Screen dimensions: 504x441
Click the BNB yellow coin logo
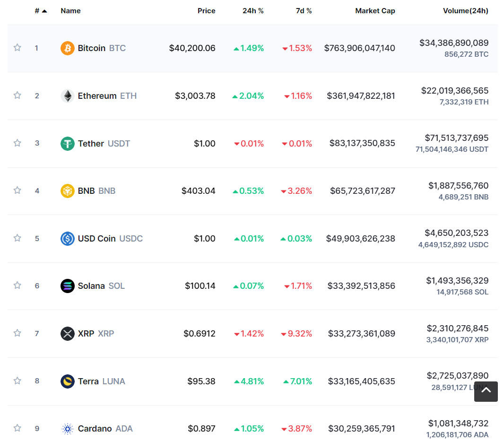[x=68, y=191]
